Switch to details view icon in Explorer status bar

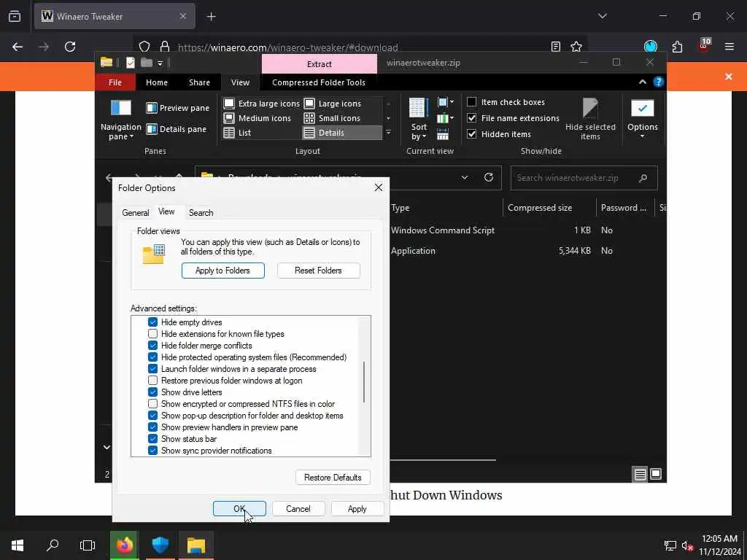pyautogui.click(x=640, y=474)
